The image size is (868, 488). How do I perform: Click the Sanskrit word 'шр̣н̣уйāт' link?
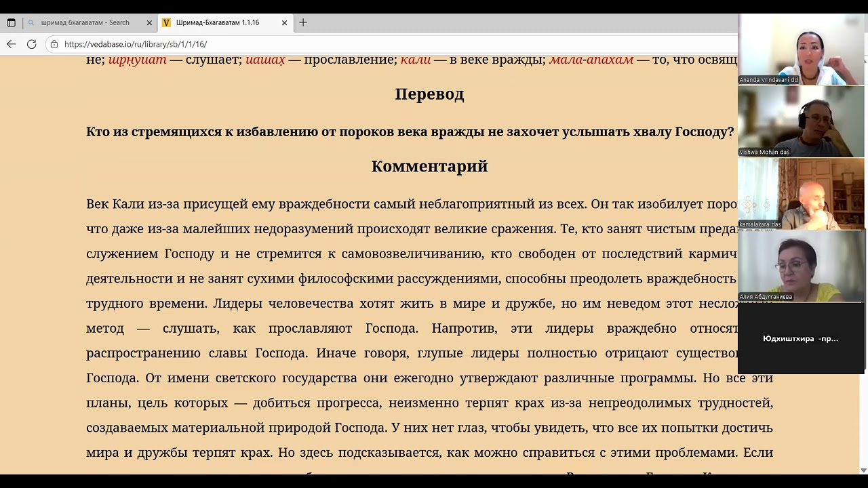tap(137, 59)
